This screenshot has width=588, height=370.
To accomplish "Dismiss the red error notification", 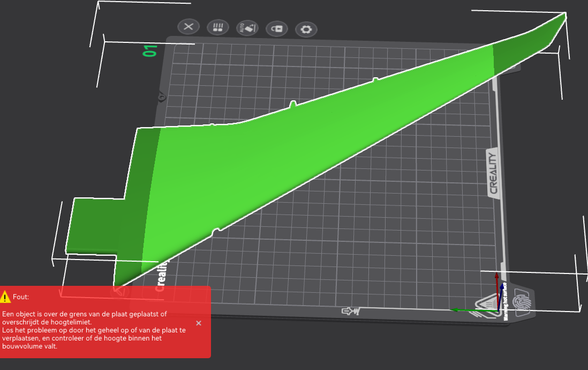I will 199,323.
